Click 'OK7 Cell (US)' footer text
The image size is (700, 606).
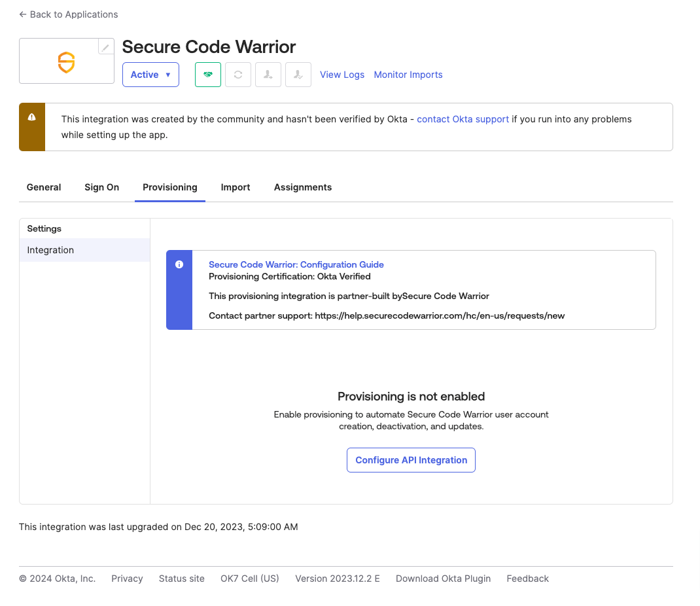249,579
